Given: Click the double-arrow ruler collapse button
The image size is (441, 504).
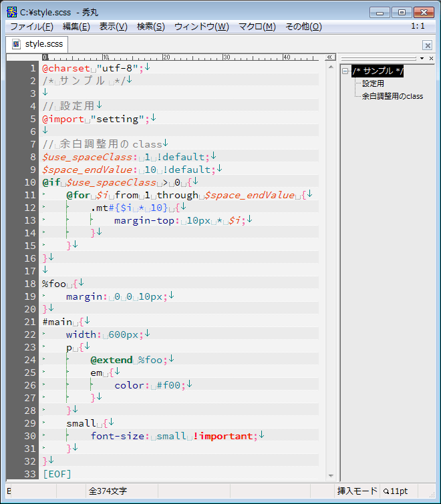Looking at the screenshot, I should pyautogui.click(x=329, y=58).
